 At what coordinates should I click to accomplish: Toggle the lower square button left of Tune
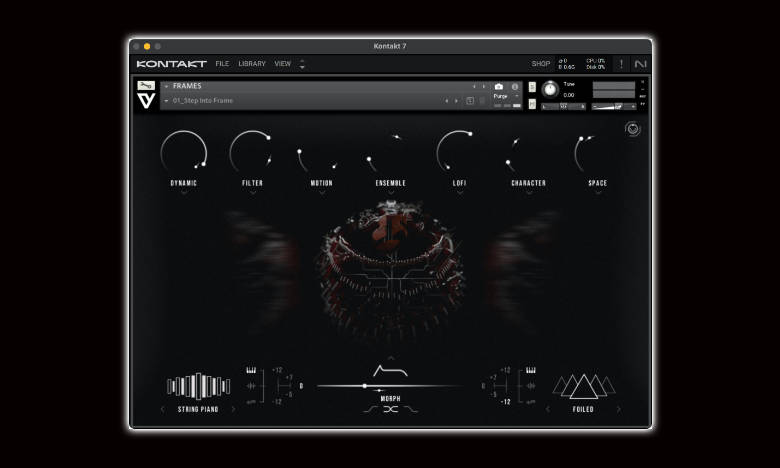coord(532,103)
